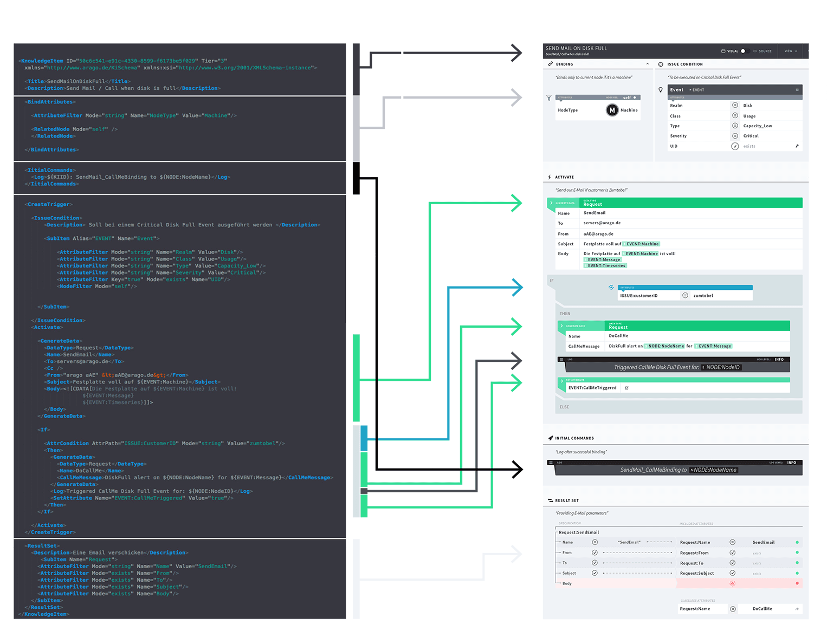Click the exists checkmark in specification From row
827x644 pixels.
click(595, 552)
